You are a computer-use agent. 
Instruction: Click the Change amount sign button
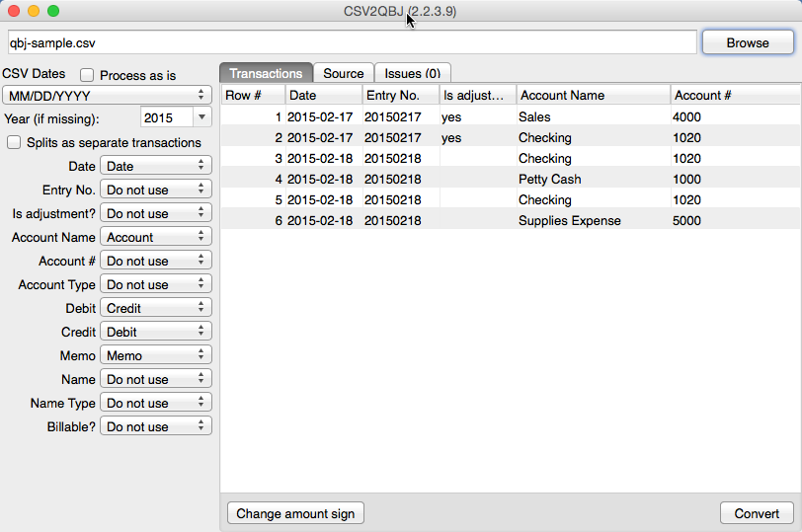(295, 513)
